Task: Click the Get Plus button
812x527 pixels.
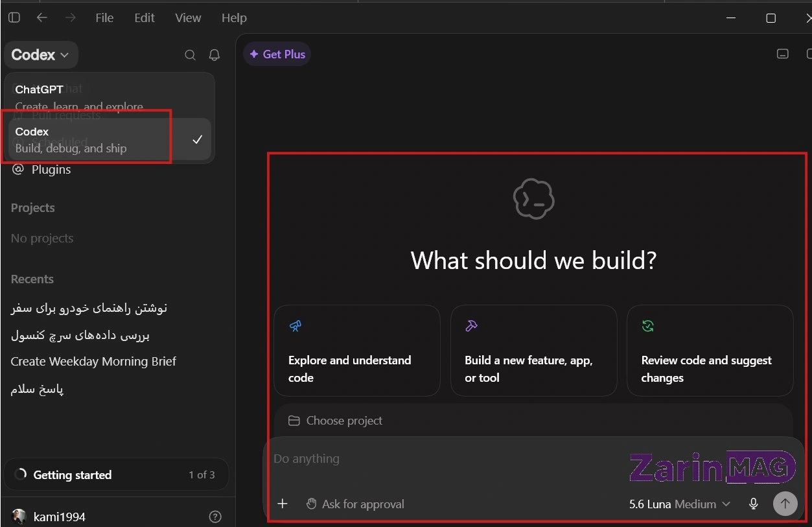Action: pos(277,54)
